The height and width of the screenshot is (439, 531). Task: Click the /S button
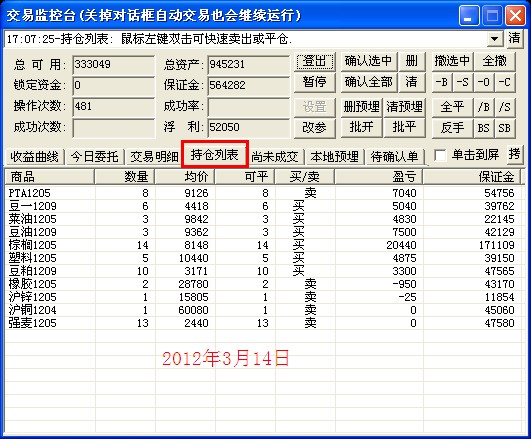click(505, 107)
